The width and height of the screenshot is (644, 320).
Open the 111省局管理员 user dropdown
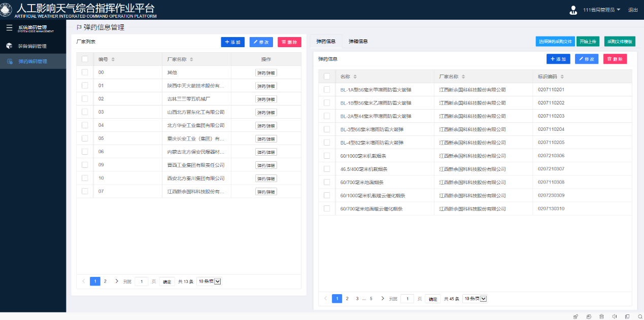pyautogui.click(x=602, y=10)
